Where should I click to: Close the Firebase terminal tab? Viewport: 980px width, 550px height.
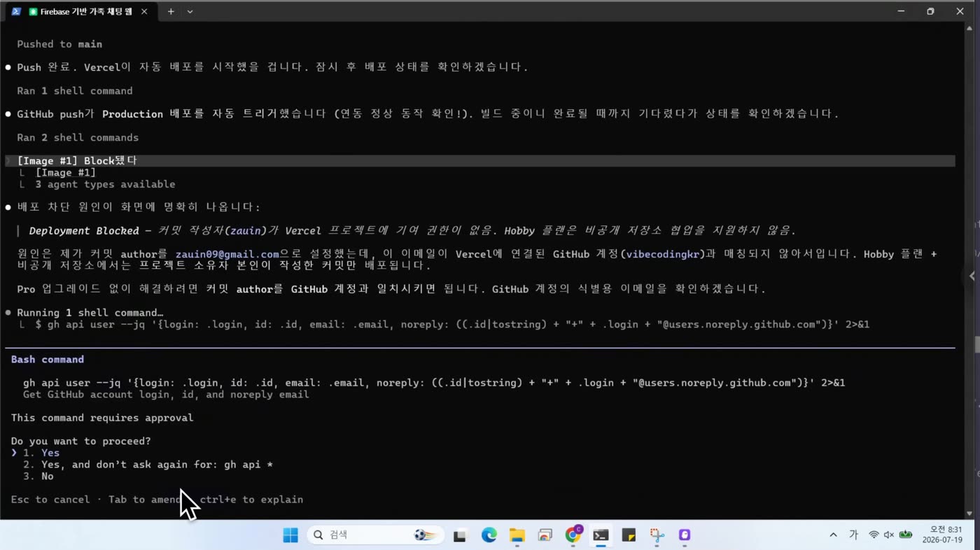coord(144,12)
